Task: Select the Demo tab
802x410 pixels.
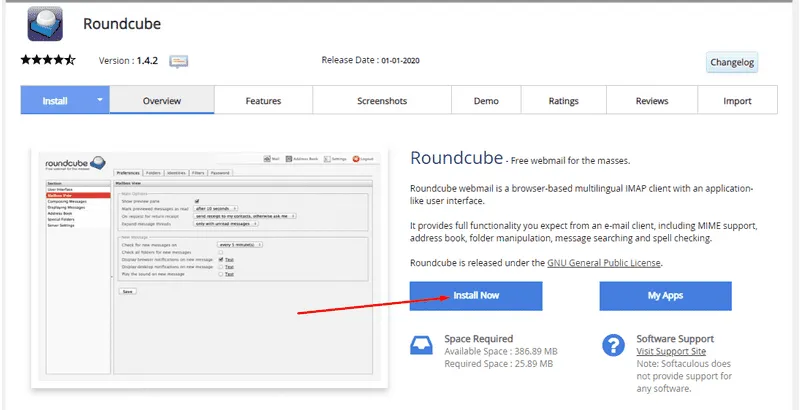Action: (486, 101)
